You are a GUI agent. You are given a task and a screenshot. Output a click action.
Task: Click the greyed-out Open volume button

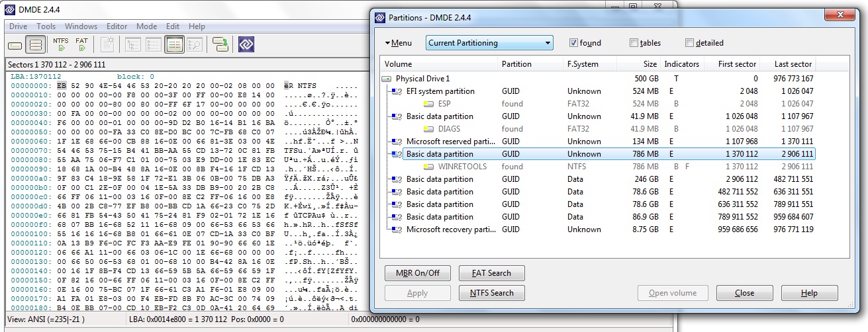point(672,293)
